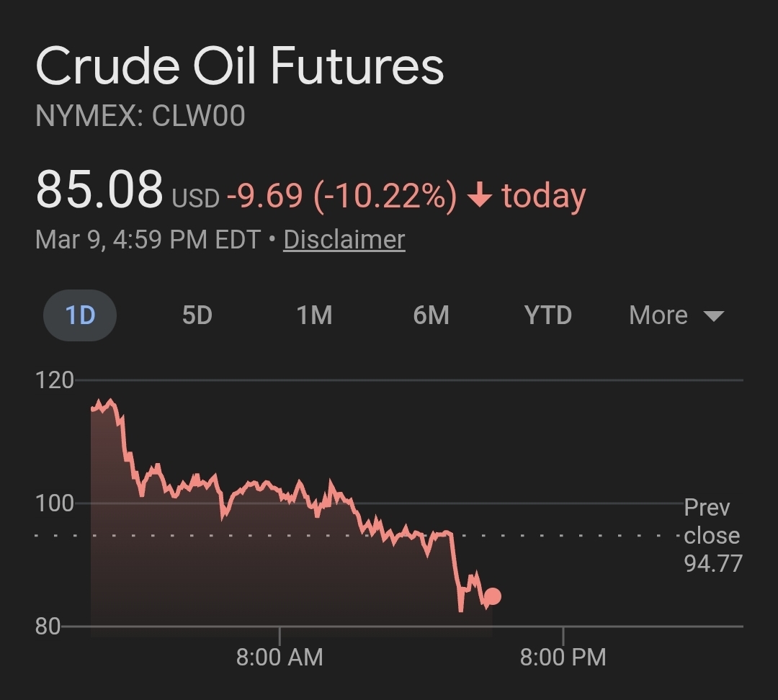Image resolution: width=778 pixels, height=700 pixels.
Task: Click the 8:00 AM axis label
Action: pos(280,657)
